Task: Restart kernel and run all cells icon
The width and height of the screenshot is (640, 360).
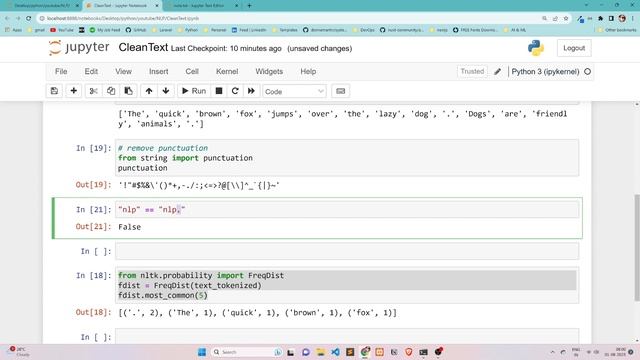Action: point(251,91)
